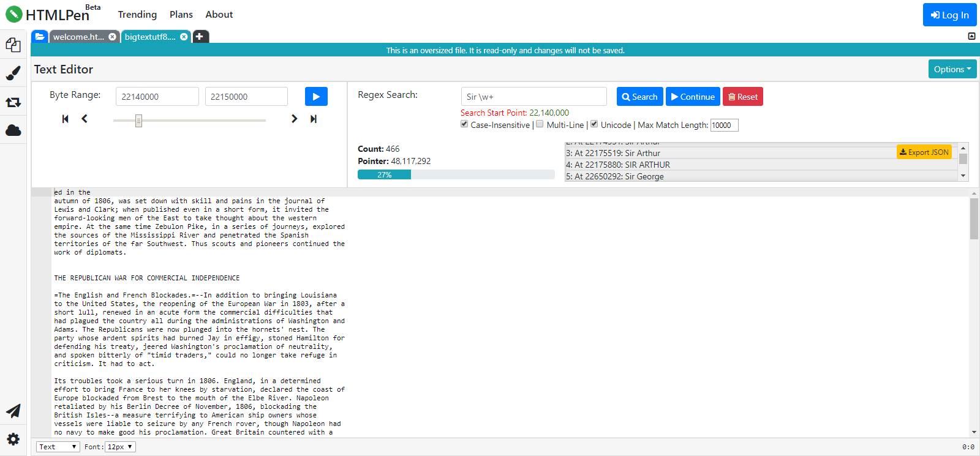Open the cloud storage sidebar icon
Image resolution: width=980 pixels, height=456 pixels.
(x=13, y=130)
